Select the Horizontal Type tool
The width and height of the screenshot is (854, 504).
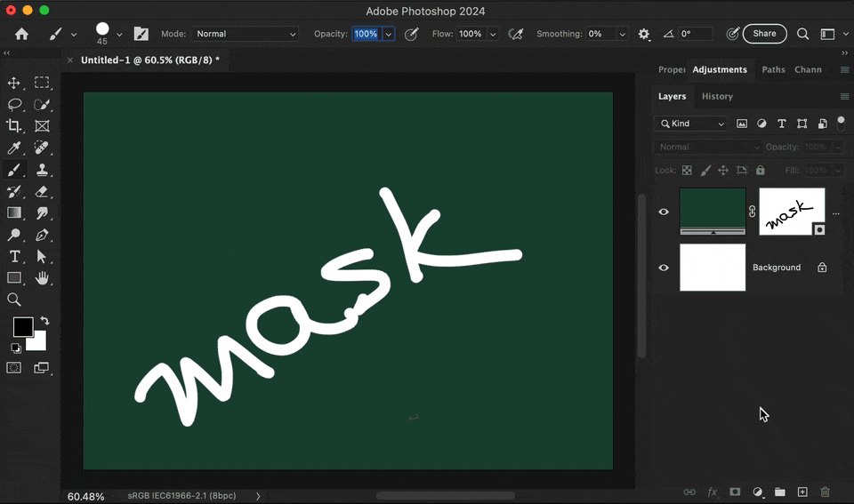click(14, 256)
